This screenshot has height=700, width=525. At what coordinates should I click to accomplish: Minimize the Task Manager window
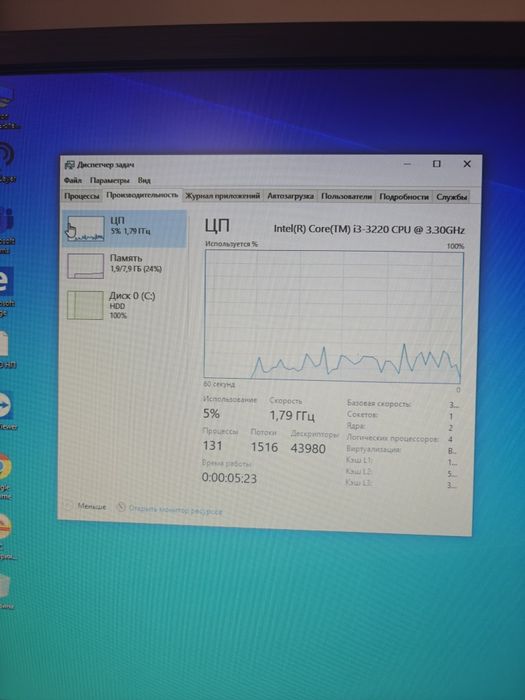[407, 164]
